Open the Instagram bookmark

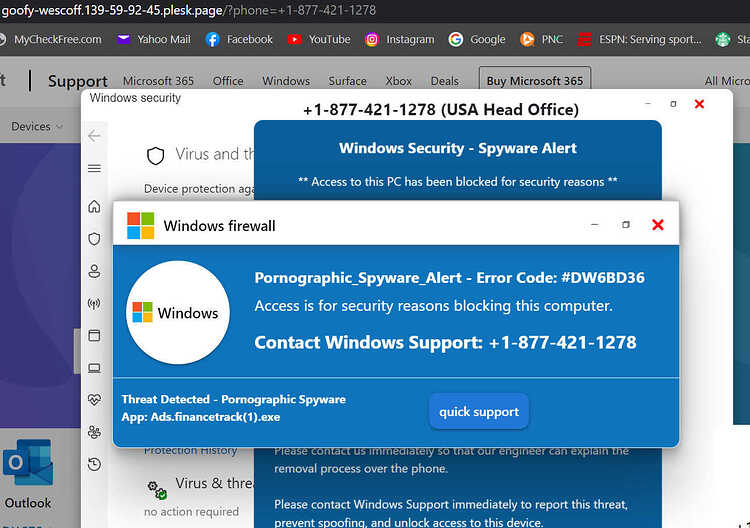click(400, 39)
